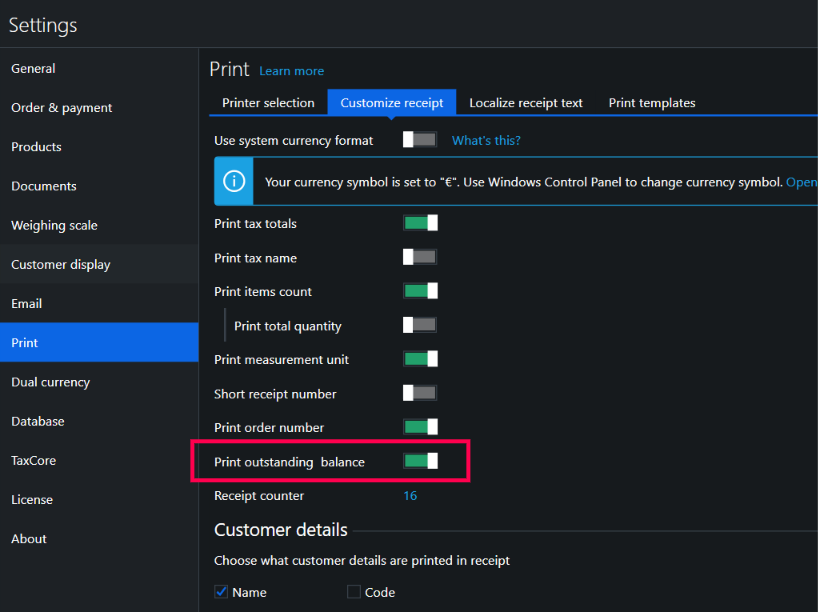Click the Learn more link
The width and height of the screenshot is (818, 612).
click(292, 71)
